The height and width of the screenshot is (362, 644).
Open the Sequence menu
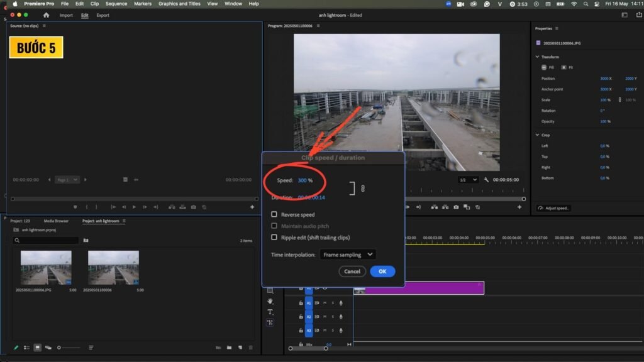pyautogui.click(x=116, y=4)
